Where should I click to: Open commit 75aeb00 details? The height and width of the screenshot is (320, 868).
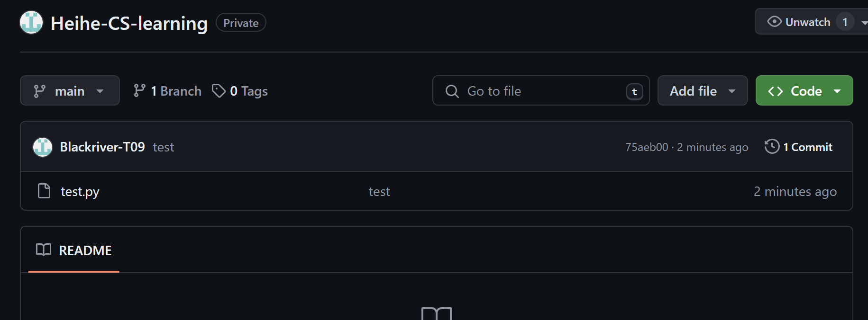pos(646,147)
